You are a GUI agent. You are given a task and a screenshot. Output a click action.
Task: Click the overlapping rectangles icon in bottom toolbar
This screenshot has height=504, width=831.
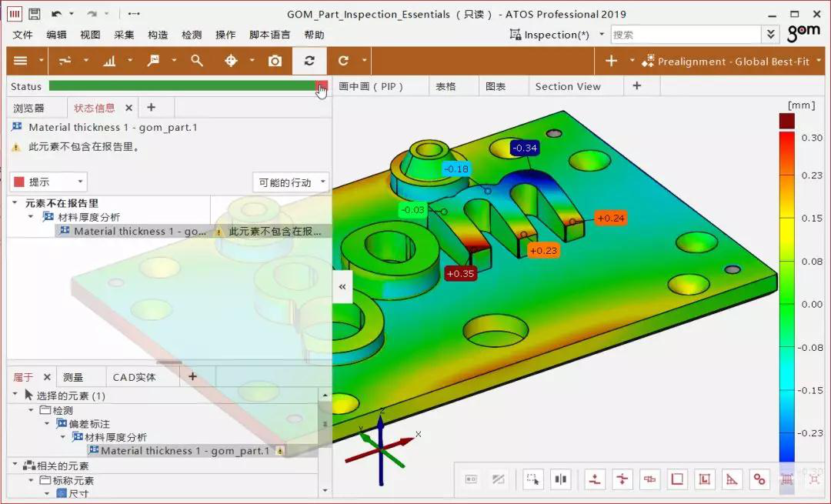click(649, 479)
